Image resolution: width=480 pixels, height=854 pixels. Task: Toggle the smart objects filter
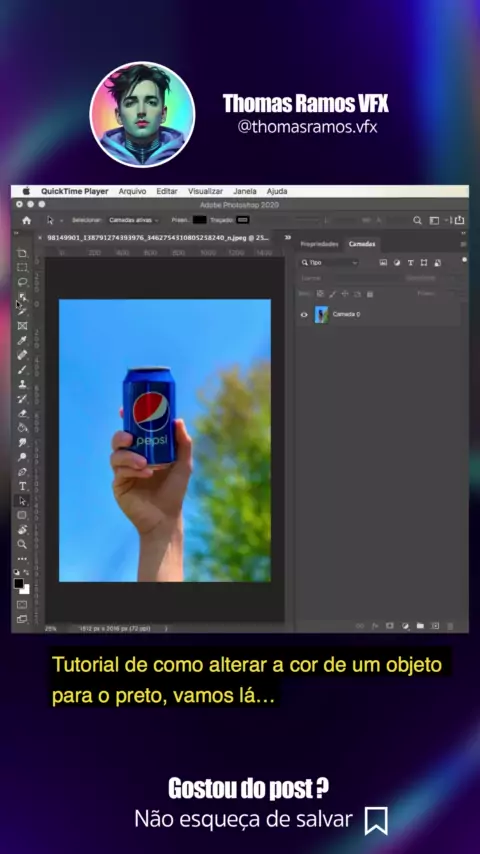(438, 263)
